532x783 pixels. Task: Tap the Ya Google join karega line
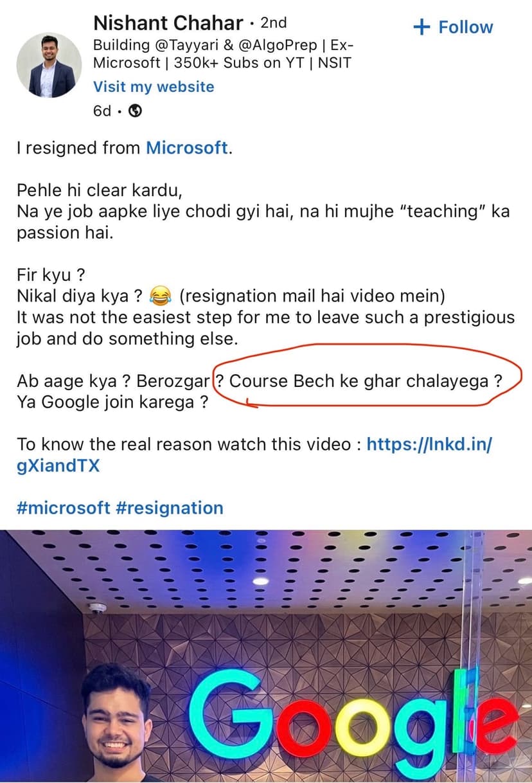[x=112, y=404]
